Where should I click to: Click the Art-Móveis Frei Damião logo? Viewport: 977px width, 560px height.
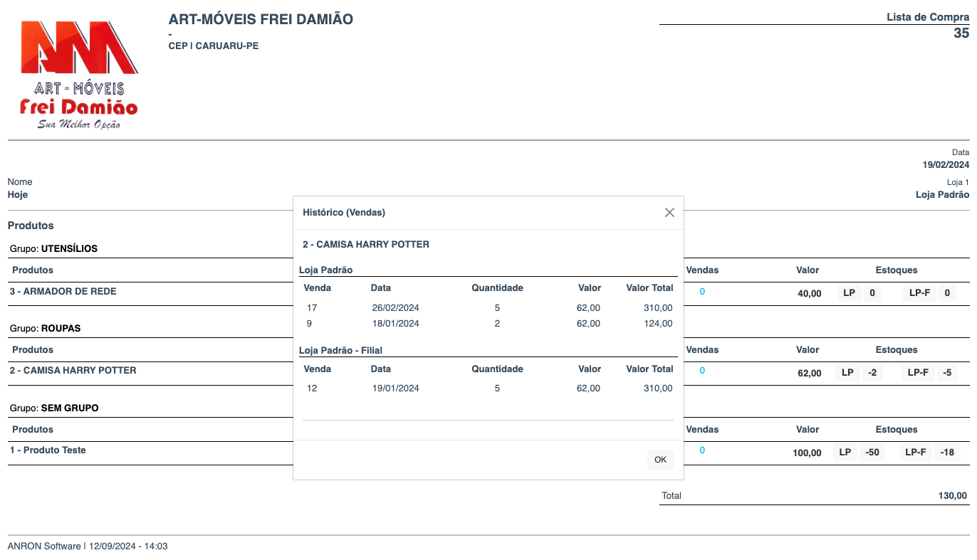point(78,75)
